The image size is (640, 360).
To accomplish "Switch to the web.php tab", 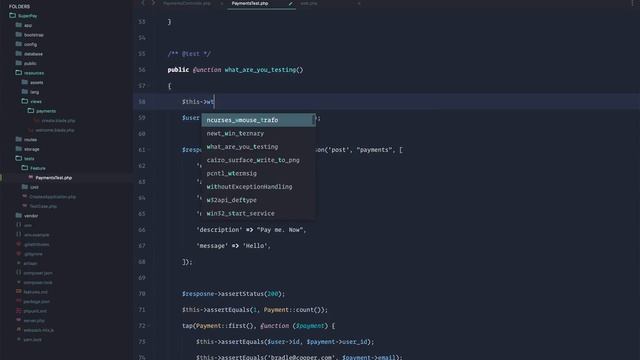I will click(x=309, y=3).
